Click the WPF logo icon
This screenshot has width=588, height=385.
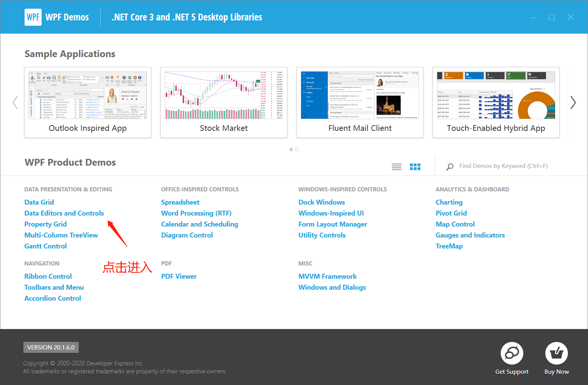click(33, 17)
